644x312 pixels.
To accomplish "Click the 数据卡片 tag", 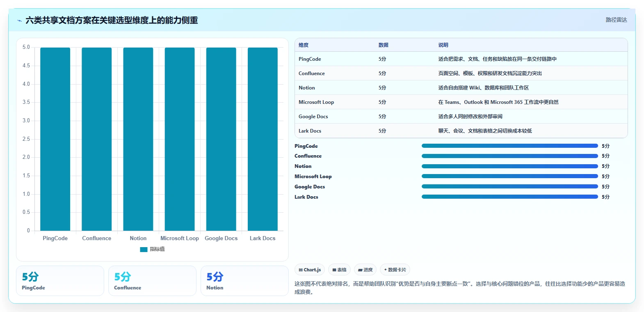I will point(395,270).
